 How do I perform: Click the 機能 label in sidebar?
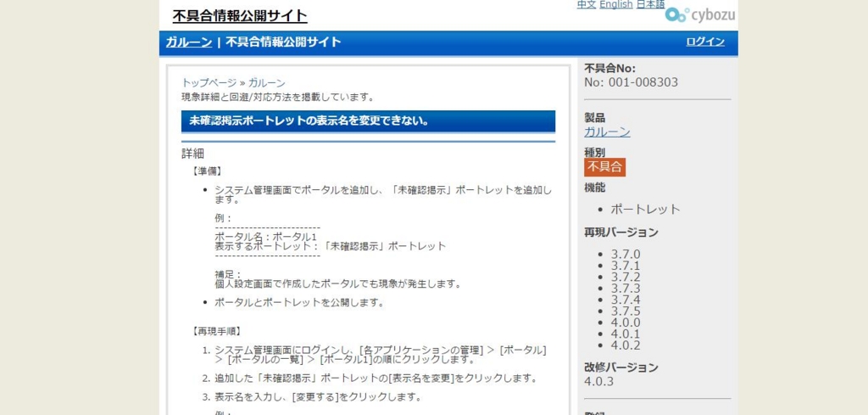[595, 188]
